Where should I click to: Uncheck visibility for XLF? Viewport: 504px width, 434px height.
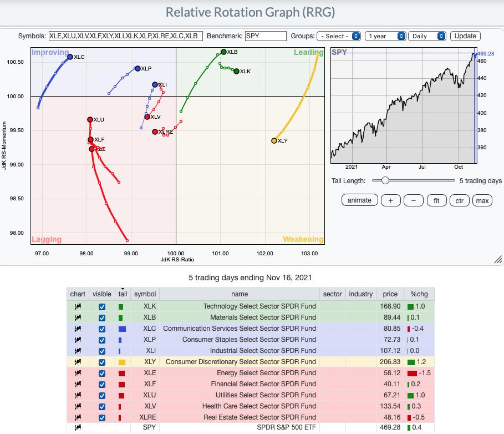(x=102, y=385)
